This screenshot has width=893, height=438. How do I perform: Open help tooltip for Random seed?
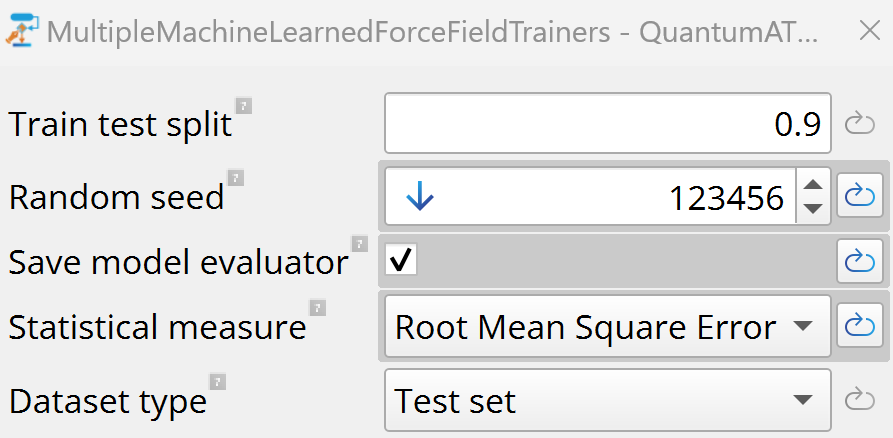click(235, 178)
